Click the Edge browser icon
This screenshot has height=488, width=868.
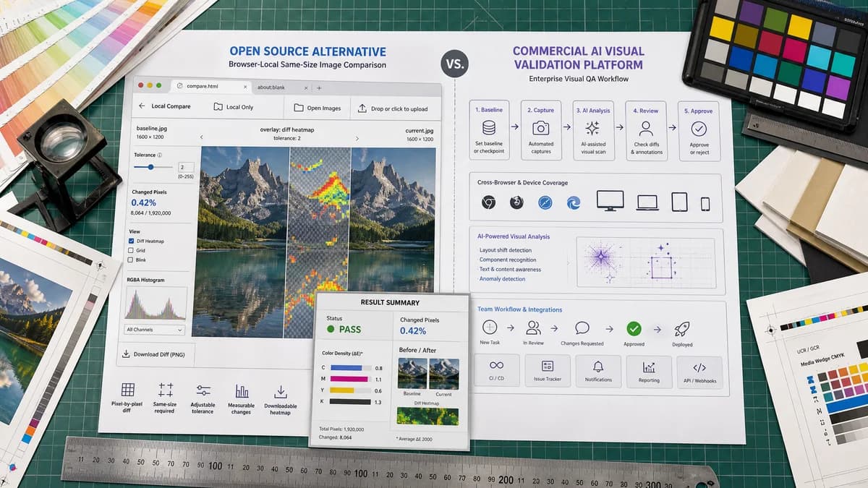tap(573, 203)
